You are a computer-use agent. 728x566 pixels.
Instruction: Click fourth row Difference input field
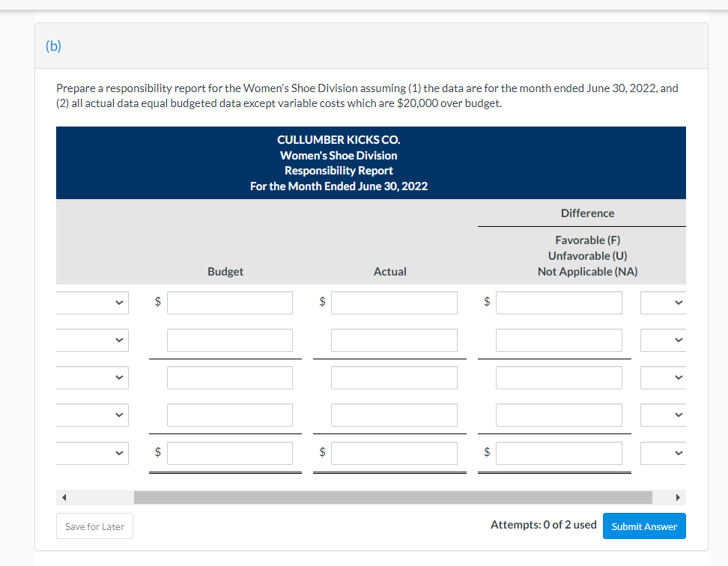559,416
